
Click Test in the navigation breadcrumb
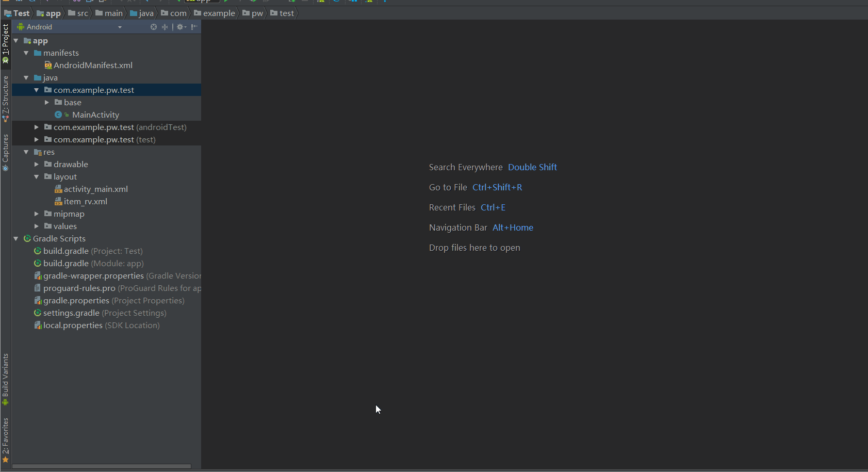pos(17,13)
